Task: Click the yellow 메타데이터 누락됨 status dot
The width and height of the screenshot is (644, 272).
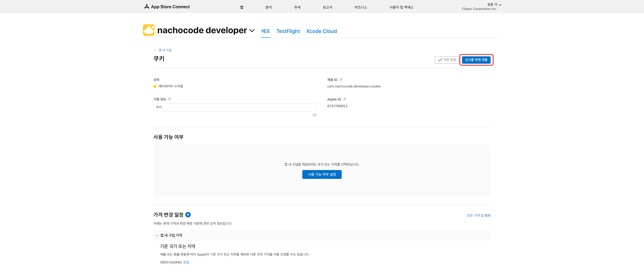Action: (x=155, y=86)
